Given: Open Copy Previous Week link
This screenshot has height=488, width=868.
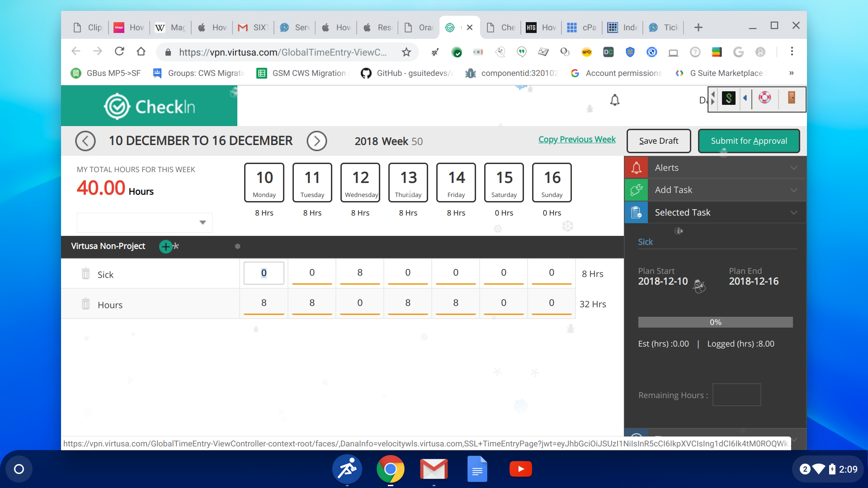Looking at the screenshot, I should coord(577,139).
